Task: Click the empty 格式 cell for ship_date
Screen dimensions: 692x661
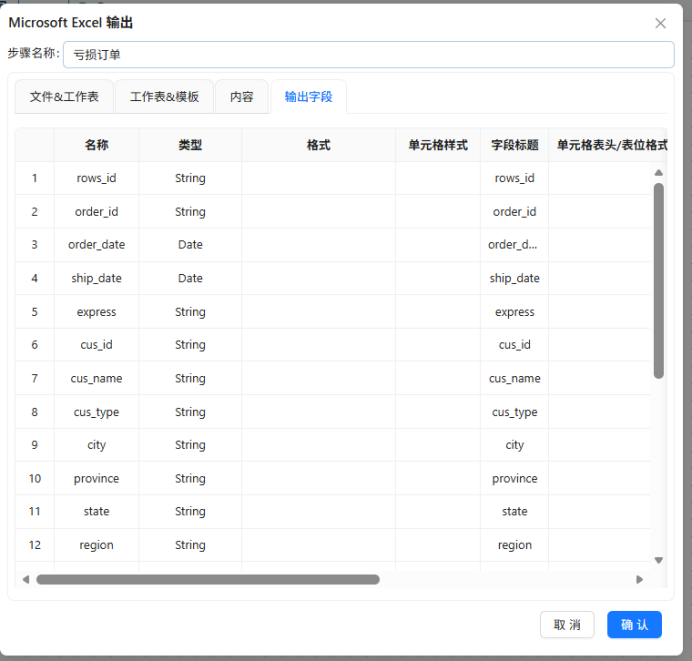Action: click(x=318, y=278)
